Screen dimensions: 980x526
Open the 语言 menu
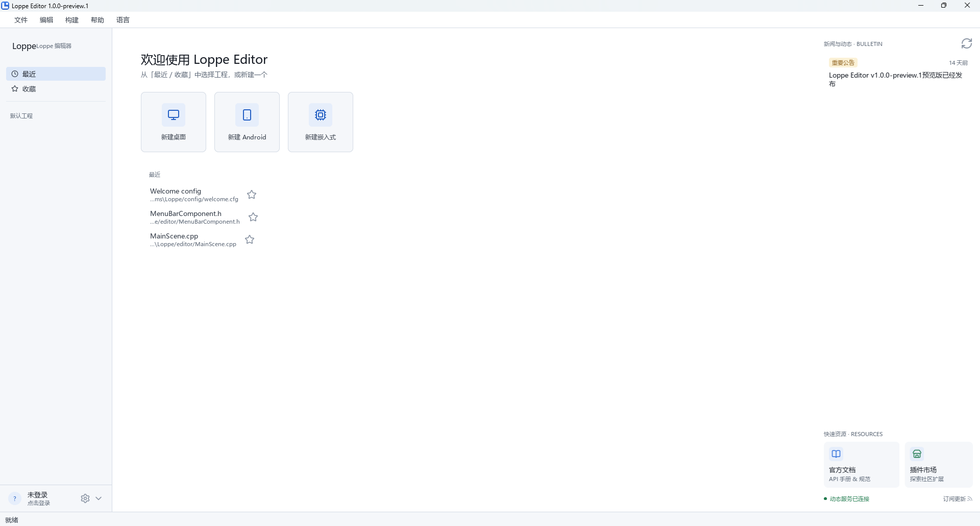123,20
